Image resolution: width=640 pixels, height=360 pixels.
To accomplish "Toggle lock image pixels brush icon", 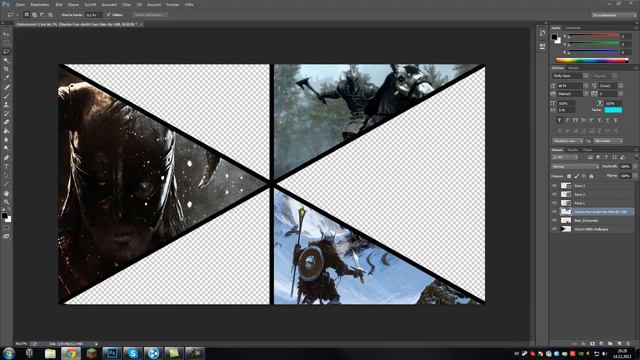I will point(576,176).
